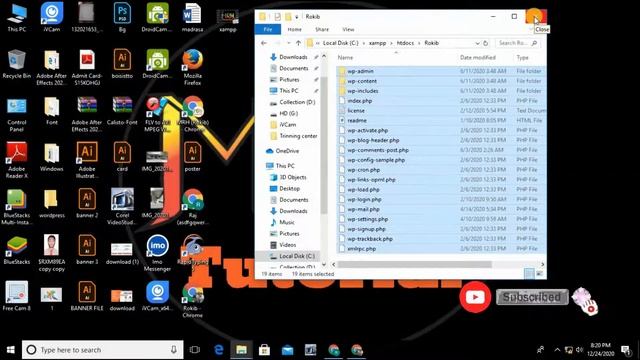Click the taskbar Type here to search box

point(102,350)
